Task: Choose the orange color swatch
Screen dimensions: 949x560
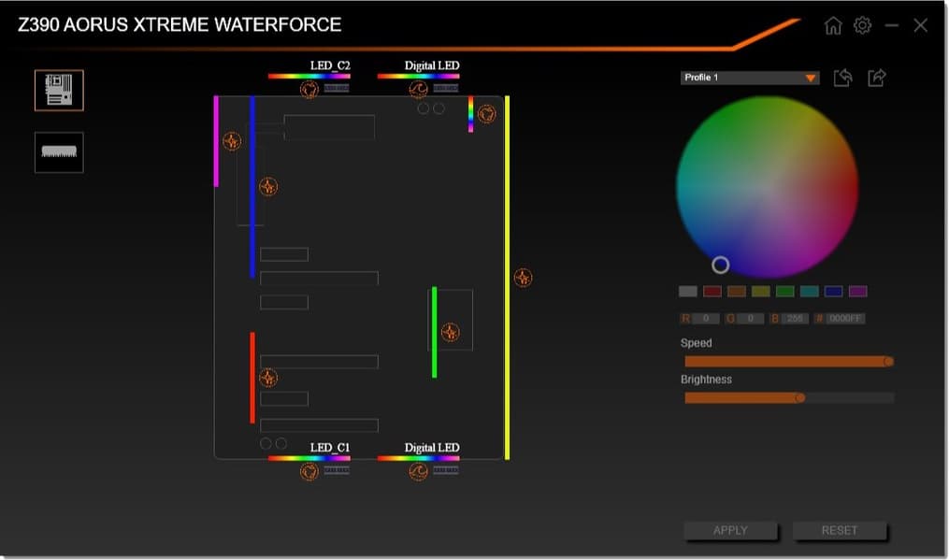Action: pos(737,291)
